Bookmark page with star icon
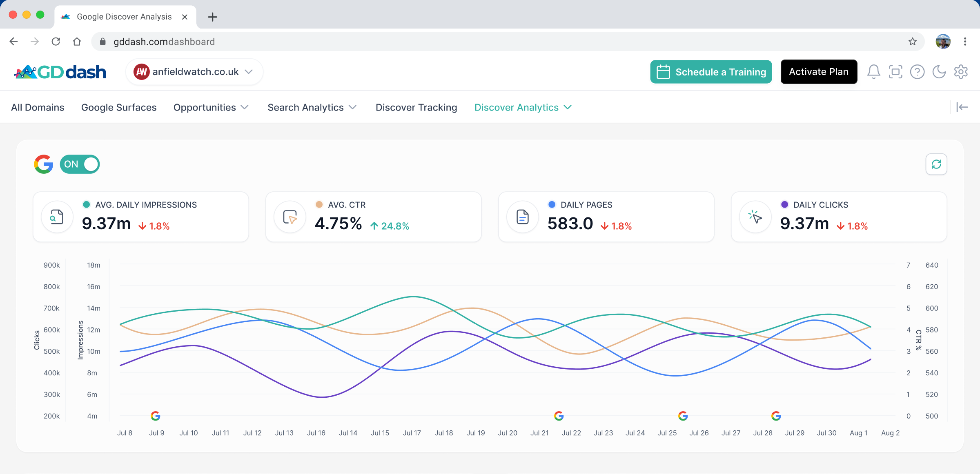Image resolution: width=980 pixels, height=474 pixels. point(913,42)
